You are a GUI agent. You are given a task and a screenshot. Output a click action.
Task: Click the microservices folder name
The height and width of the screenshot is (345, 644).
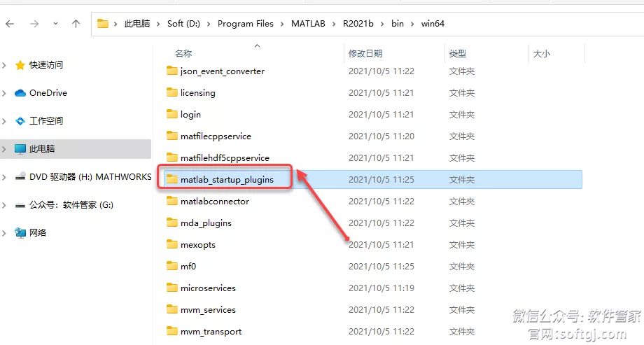[x=208, y=288]
